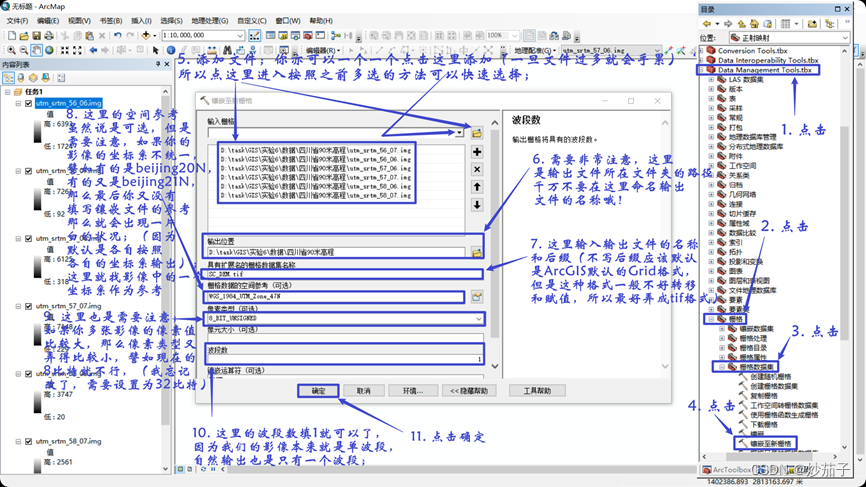Uncheck the layer with high value 6125

pyautogui.click(x=29, y=239)
